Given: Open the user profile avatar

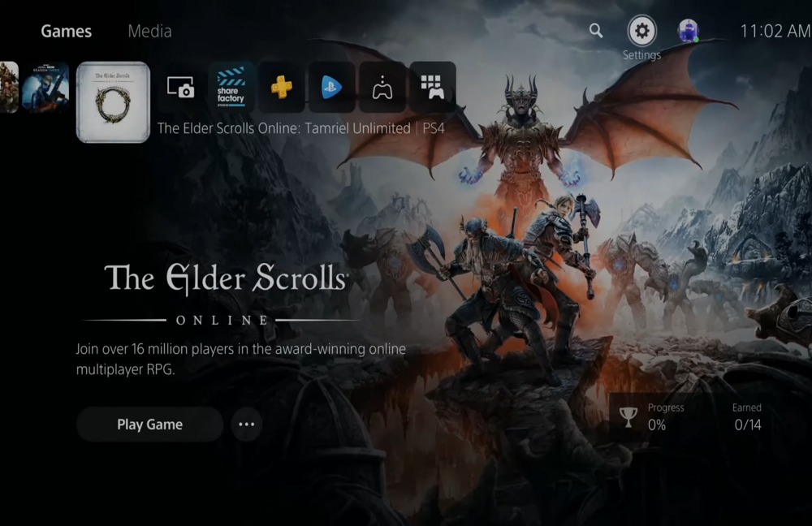Looking at the screenshot, I should 689,31.
